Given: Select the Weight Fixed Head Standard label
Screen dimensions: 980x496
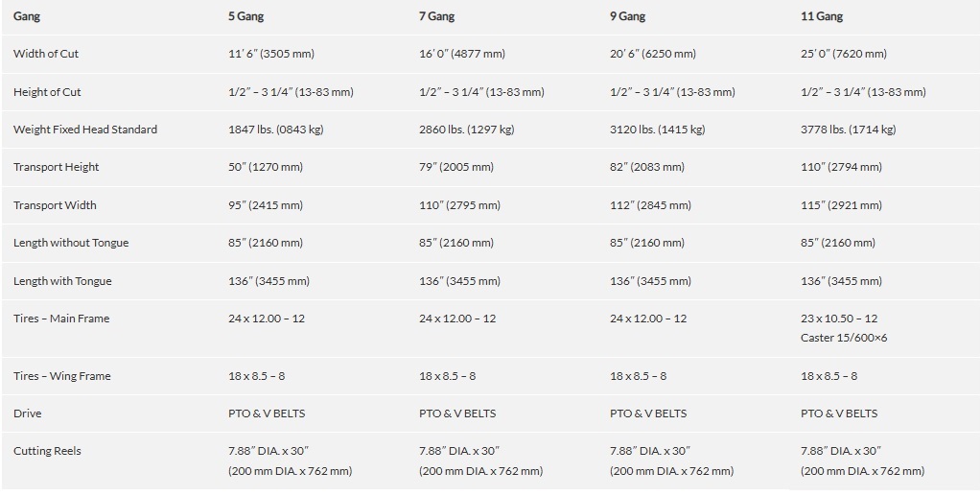Looking at the screenshot, I should tap(85, 130).
